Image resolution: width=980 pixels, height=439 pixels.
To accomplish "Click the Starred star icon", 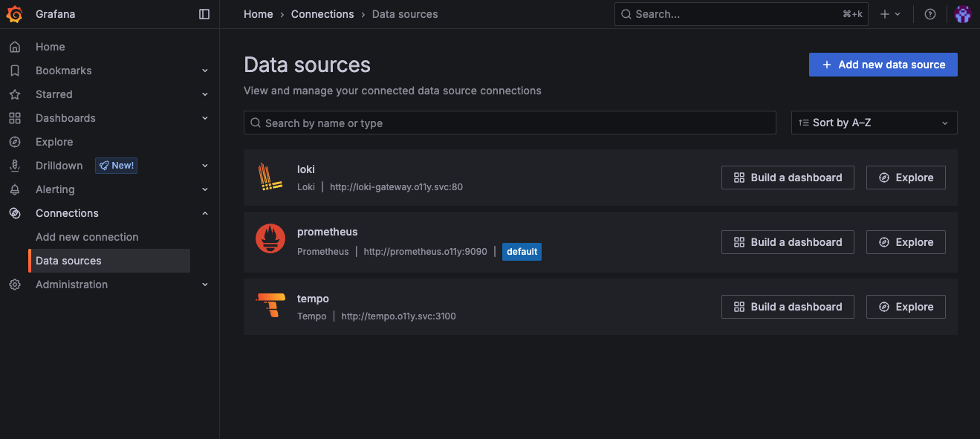I will (x=15, y=94).
